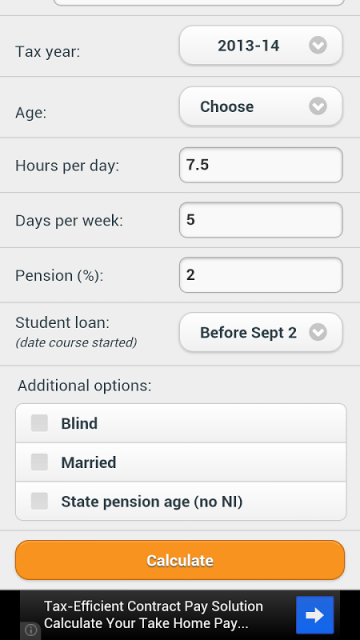The width and height of the screenshot is (360, 640).
Task: Open the Tax year 2013-14 dropdown
Action: click(261, 45)
